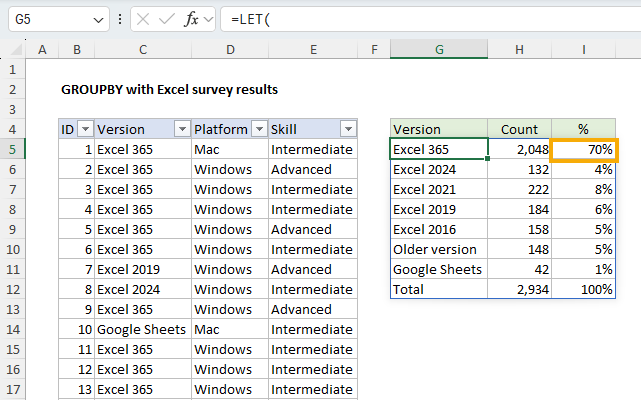The height and width of the screenshot is (400, 641).
Task: Click the selection fill handle on G5
Action: pyautogui.click(x=487, y=159)
